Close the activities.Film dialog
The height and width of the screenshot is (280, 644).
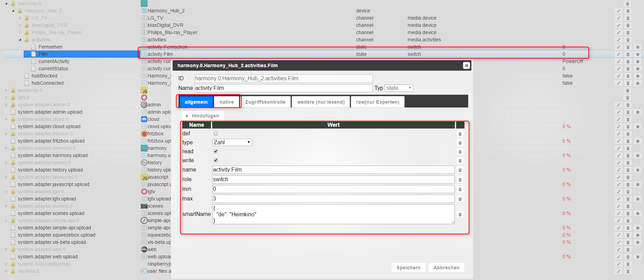click(x=466, y=65)
